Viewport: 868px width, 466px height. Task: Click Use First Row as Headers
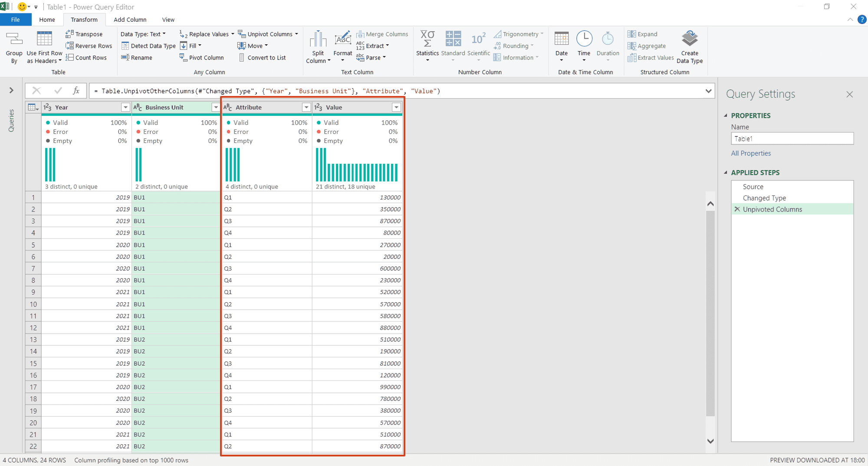coord(44,46)
